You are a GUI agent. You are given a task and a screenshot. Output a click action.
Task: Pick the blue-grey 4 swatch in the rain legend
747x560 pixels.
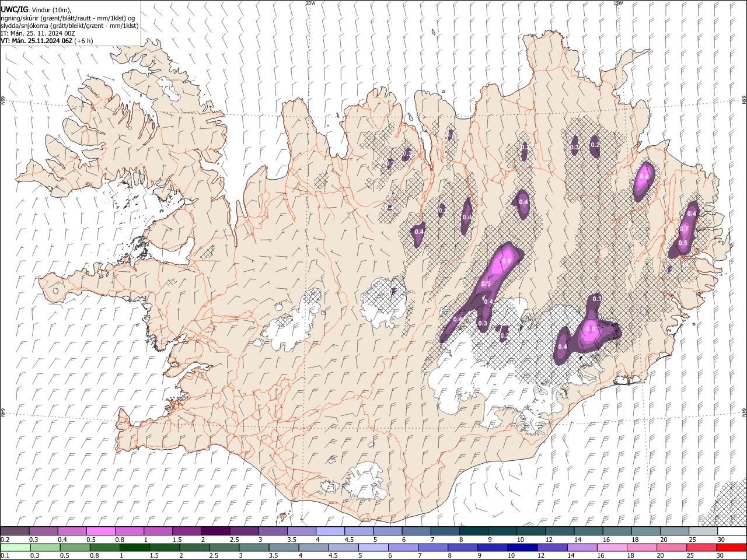click(x=313, y=547)
